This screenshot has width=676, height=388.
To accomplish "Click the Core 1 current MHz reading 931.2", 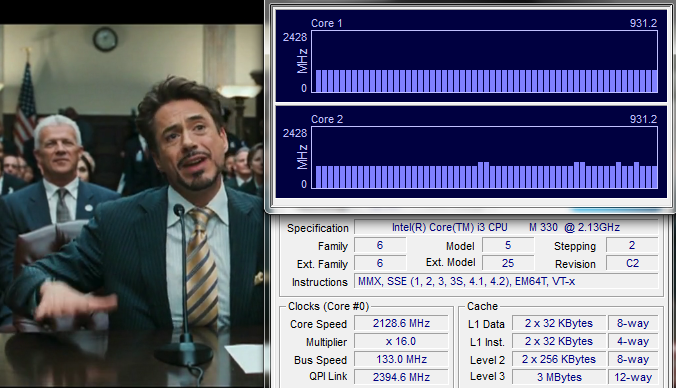I will (x=643, y=23).
